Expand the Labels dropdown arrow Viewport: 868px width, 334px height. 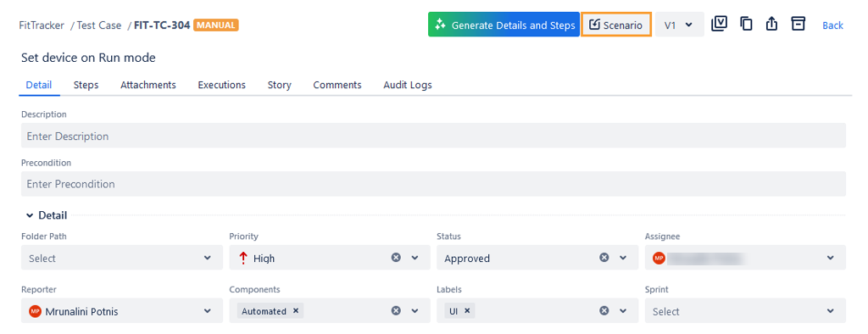tap(623, 311)
